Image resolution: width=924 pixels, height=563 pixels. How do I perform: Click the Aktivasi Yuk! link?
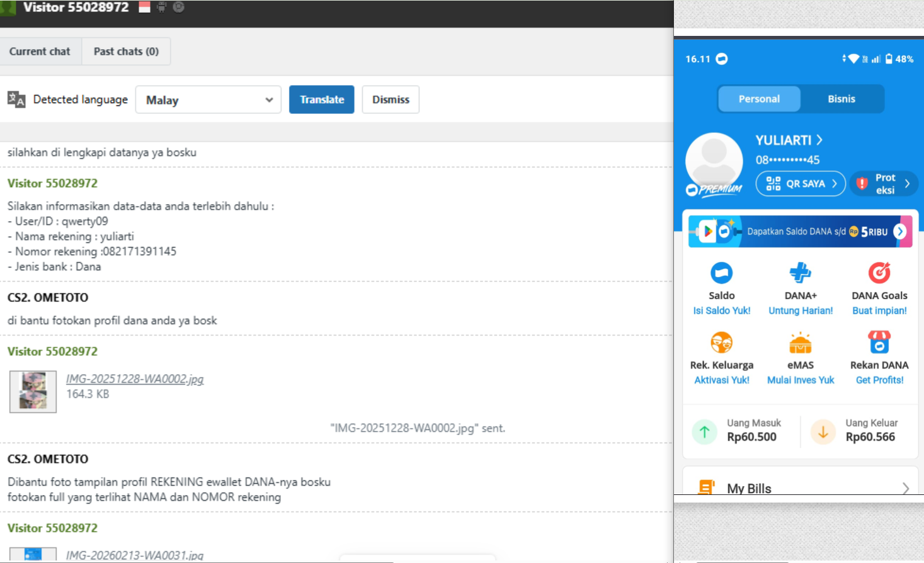[x=722, y=380]
